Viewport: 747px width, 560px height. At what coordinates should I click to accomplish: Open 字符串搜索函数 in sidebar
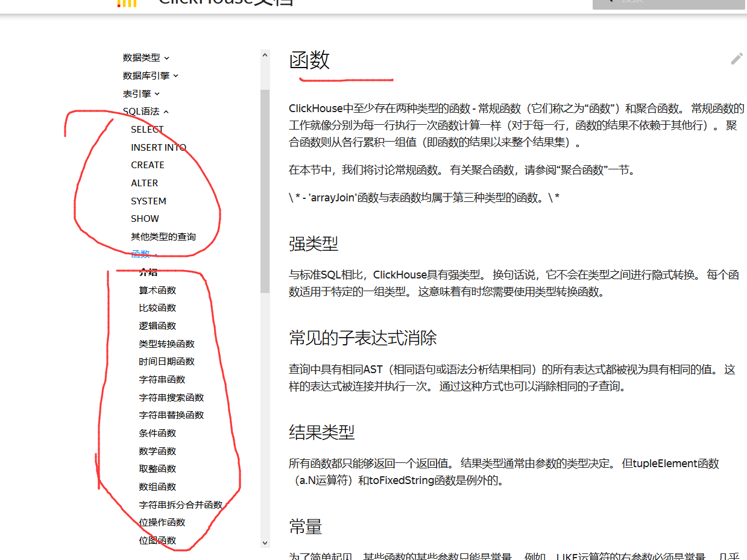click(171, 398)
